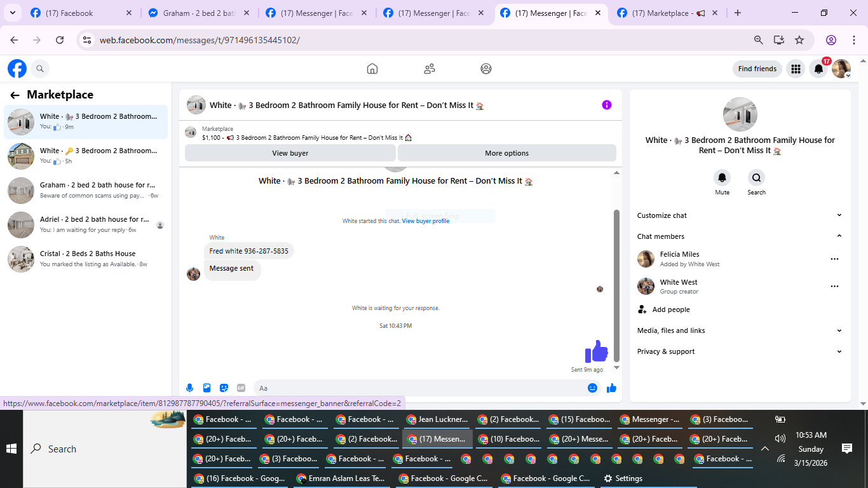868x488 pixels.
Task: Attach a photo file icon
Action: [207, 388]
